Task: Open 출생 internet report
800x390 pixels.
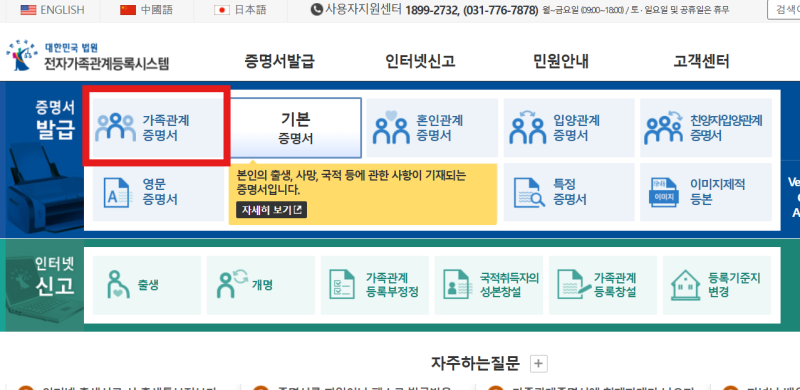Action: 147,285
